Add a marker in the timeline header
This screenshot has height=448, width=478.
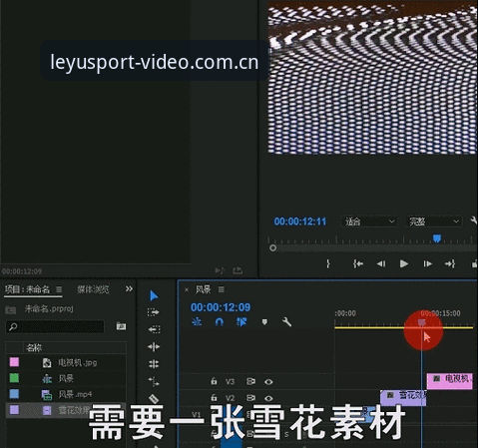pyautogui.click(x=264, y=322)
